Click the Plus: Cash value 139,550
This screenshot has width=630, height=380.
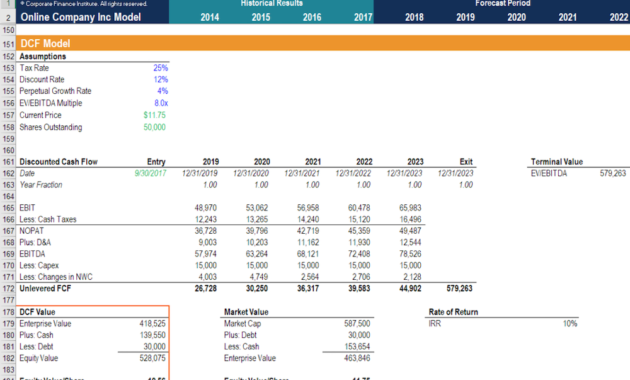coord(152,335)
